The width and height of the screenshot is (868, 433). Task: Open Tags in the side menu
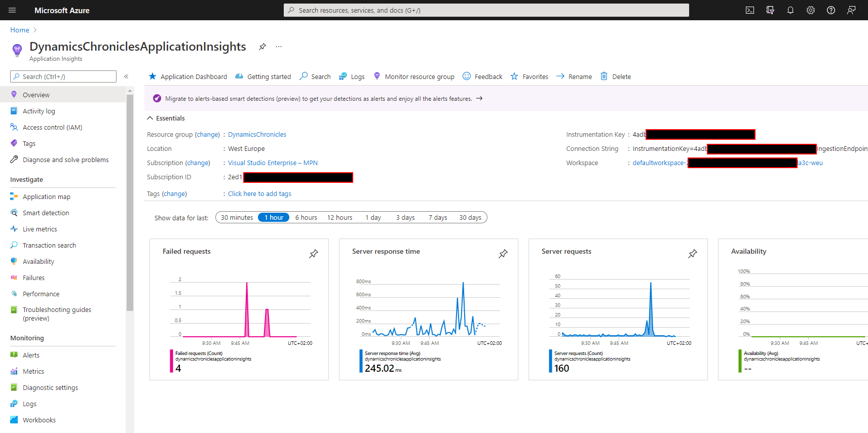(x=63, y=143)
